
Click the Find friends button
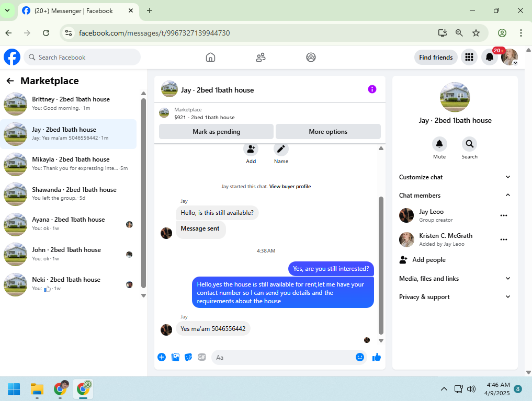pos(436,58)
